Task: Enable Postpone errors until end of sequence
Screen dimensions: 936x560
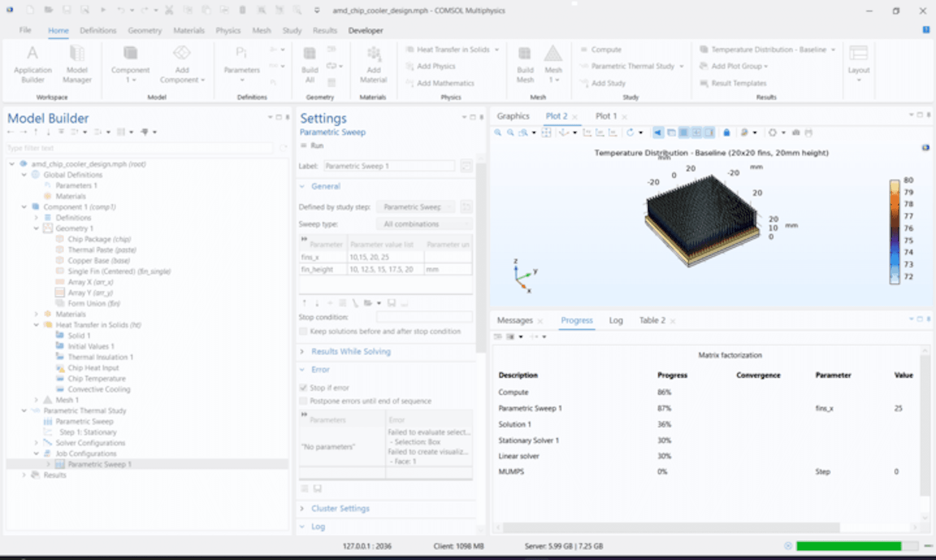Action: (303, 401)
